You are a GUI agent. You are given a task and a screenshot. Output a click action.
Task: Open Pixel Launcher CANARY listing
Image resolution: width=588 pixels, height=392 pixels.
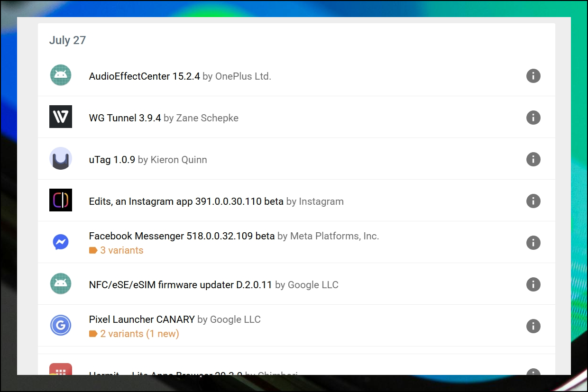point(142,319)
